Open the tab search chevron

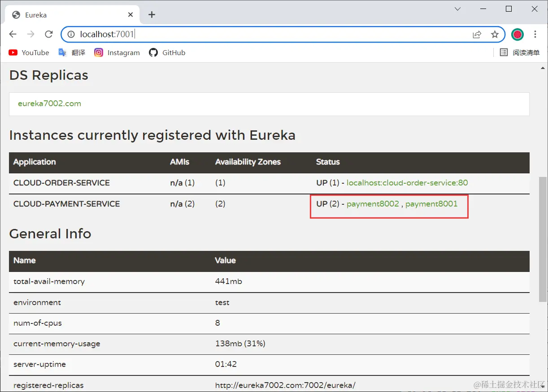[x=457, y=9]
